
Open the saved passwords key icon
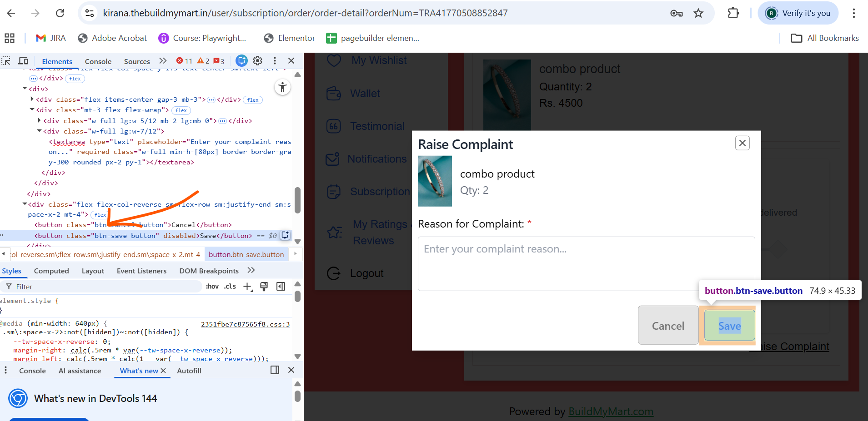[x=677, y=13]
